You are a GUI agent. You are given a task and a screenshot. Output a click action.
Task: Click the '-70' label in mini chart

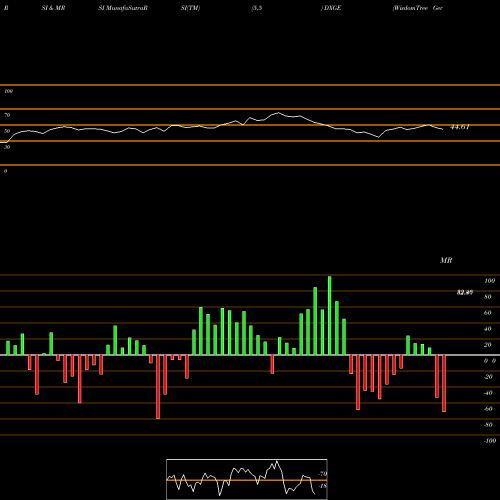point(323,474)
